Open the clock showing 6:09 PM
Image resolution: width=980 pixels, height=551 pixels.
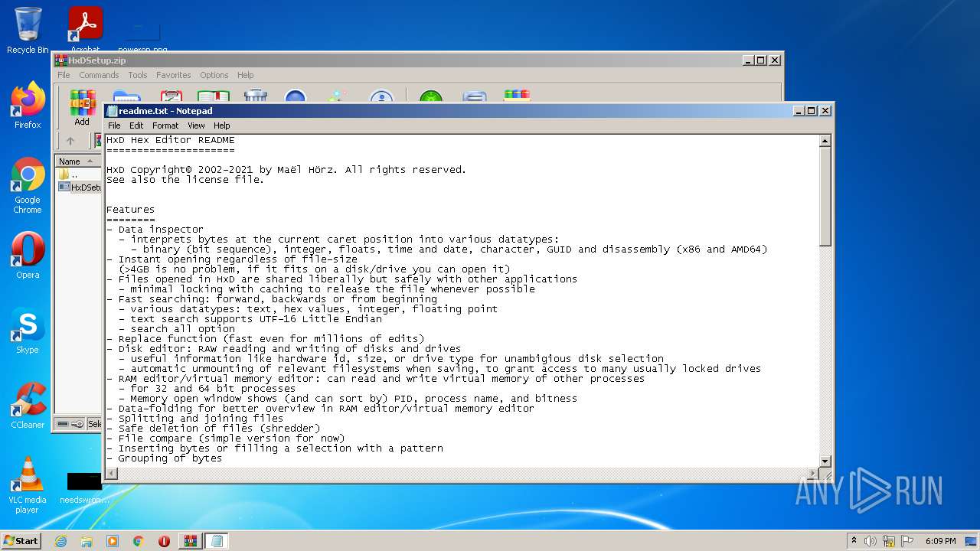point(941,541)
